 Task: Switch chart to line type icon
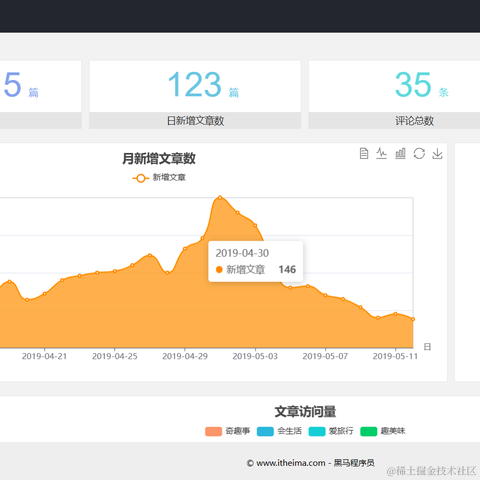[x=382, y=154]
